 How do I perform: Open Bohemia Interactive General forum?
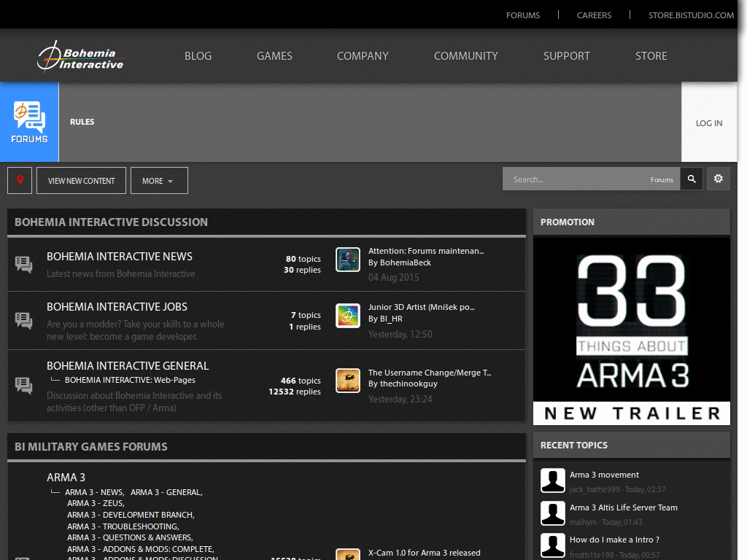point(128,366)
